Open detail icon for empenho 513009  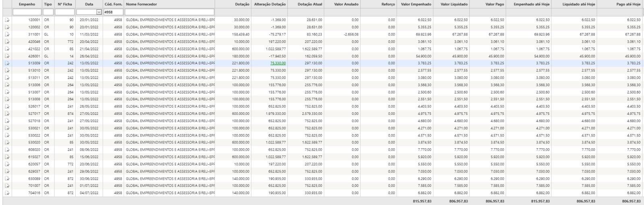[x=7, y=63]
